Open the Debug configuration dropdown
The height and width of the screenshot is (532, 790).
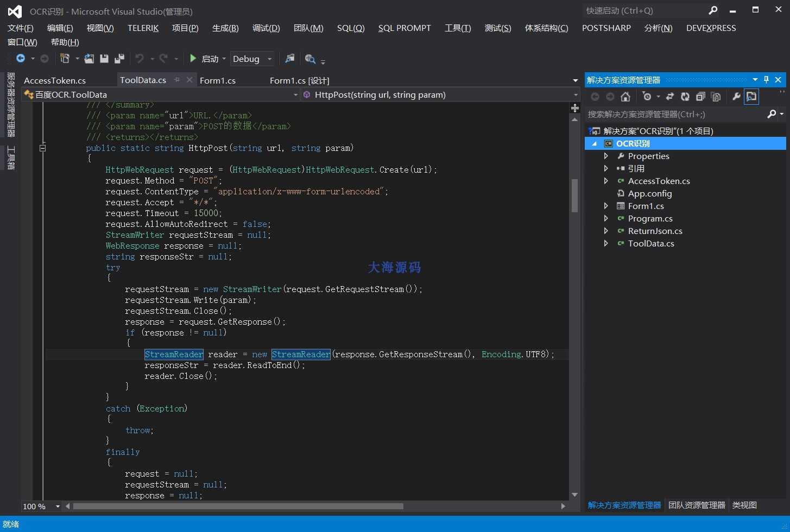[269, 59]
